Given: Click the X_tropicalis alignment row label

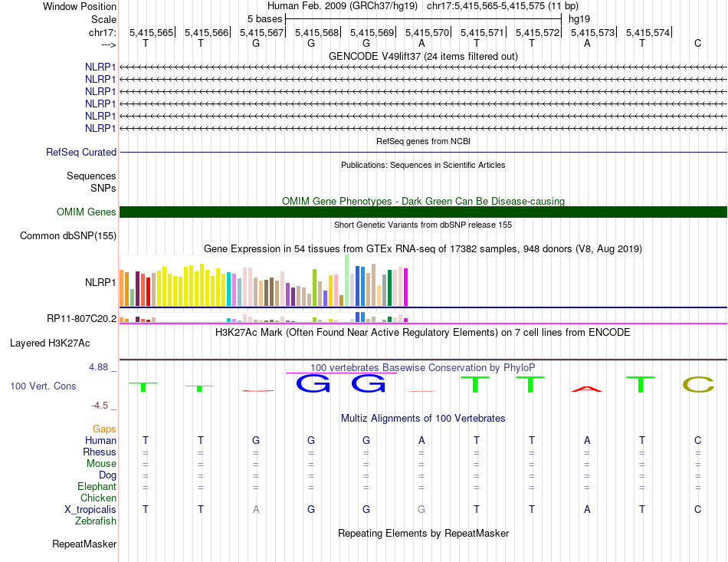Looking at the screenshot, I should pyautogui.click(x=90, y=510).
